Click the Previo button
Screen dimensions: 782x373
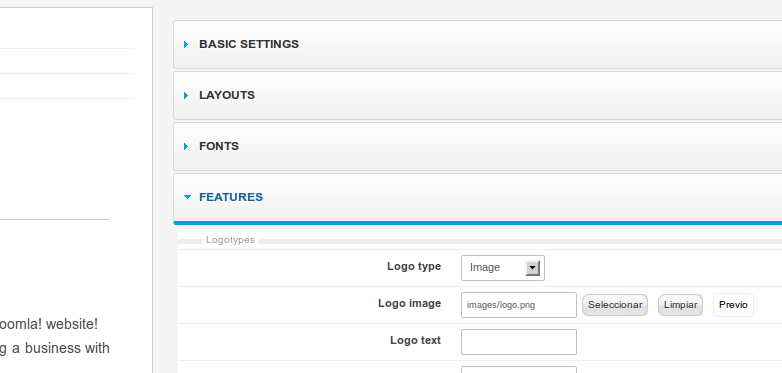(733, 305)
